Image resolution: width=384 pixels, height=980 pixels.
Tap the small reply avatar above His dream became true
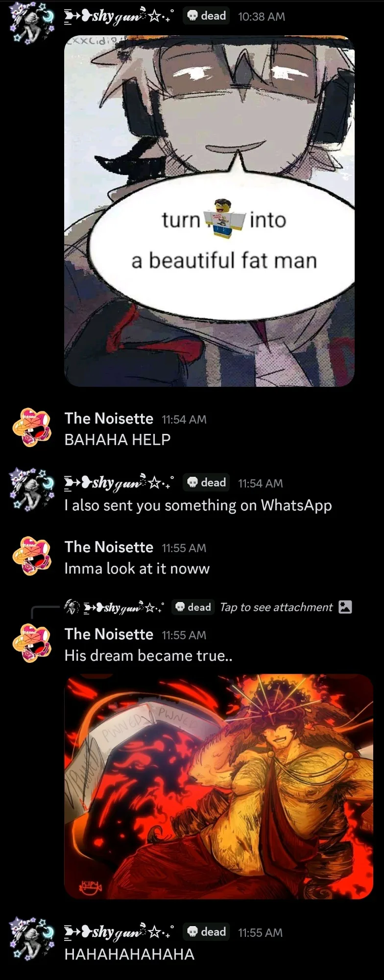coord(72,607)
